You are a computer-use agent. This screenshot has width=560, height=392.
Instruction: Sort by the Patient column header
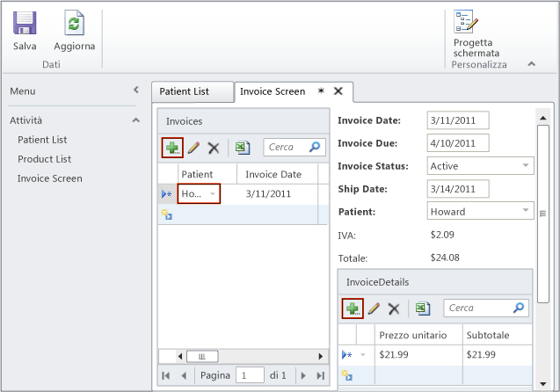tap(207, 174)
